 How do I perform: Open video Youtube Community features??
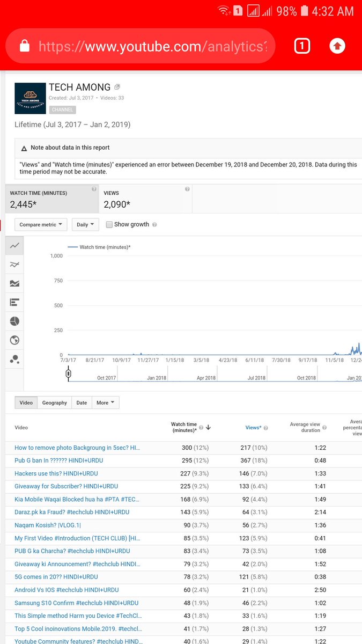(x=78, y=641)
